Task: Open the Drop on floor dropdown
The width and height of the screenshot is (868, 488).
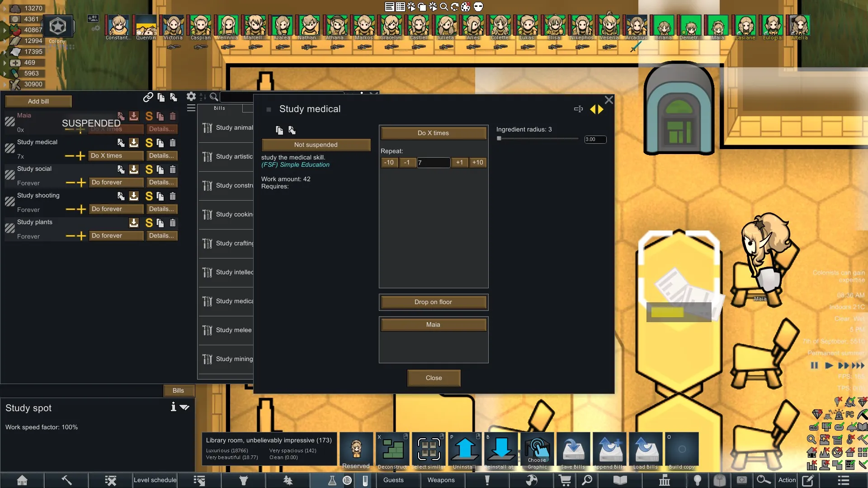Action: 433,302
